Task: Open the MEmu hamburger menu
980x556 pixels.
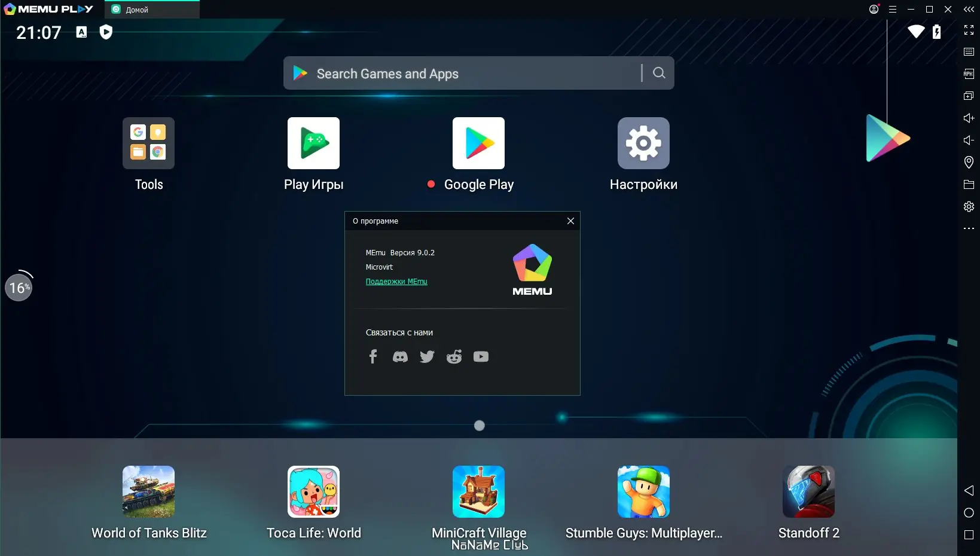Action: pyautogui.click(x=893, y=10)
